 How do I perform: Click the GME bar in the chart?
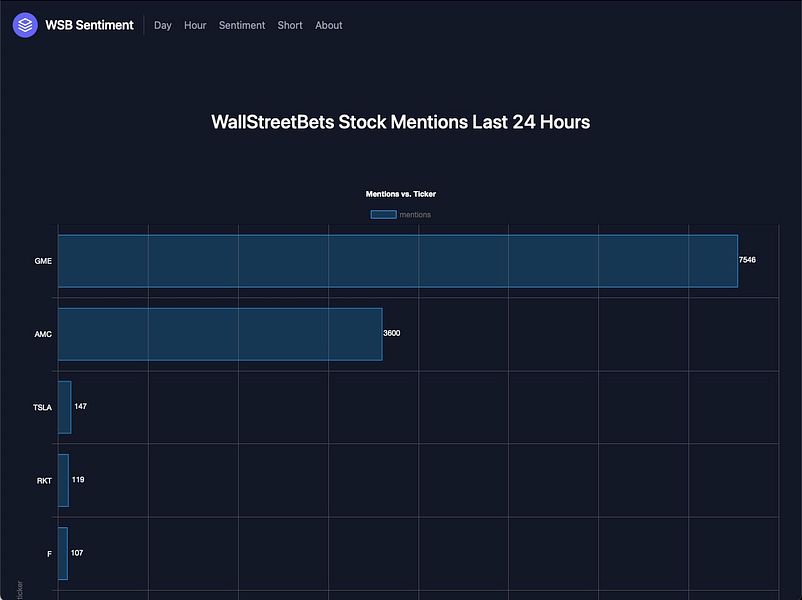pos(400,260)
